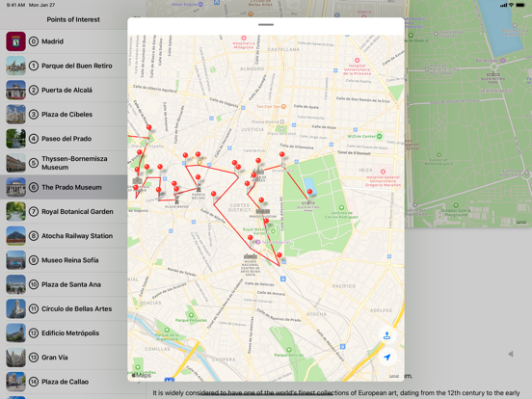Choose Plaza de Cibeles from list
Screen dimensions: 532x399
coord(64,115)
